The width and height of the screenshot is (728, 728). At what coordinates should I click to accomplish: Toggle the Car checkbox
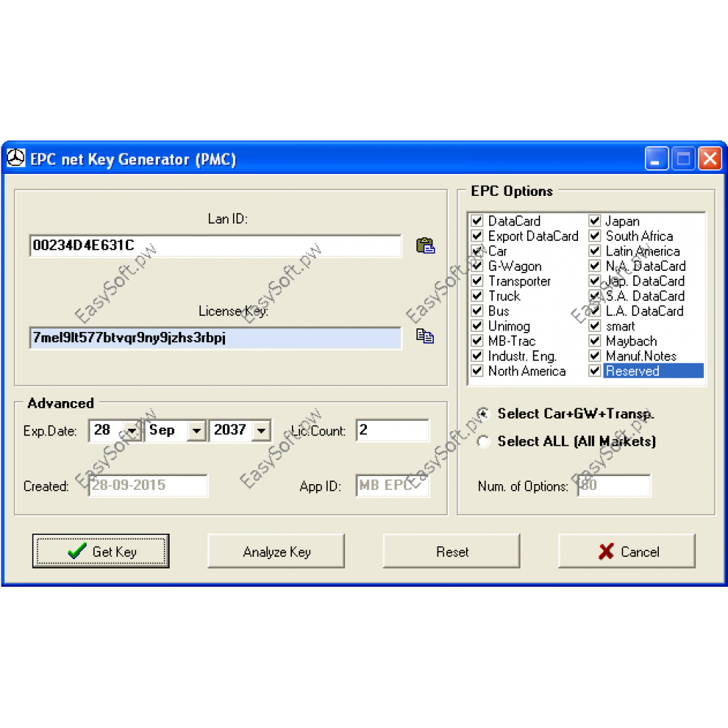pos(477,250)
